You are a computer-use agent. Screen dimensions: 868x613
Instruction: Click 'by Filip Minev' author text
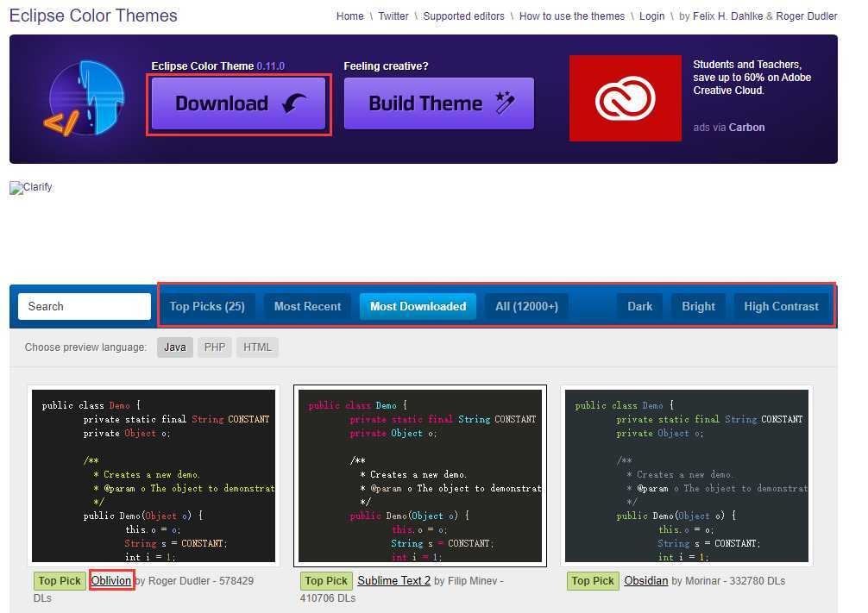click(466, 581)
